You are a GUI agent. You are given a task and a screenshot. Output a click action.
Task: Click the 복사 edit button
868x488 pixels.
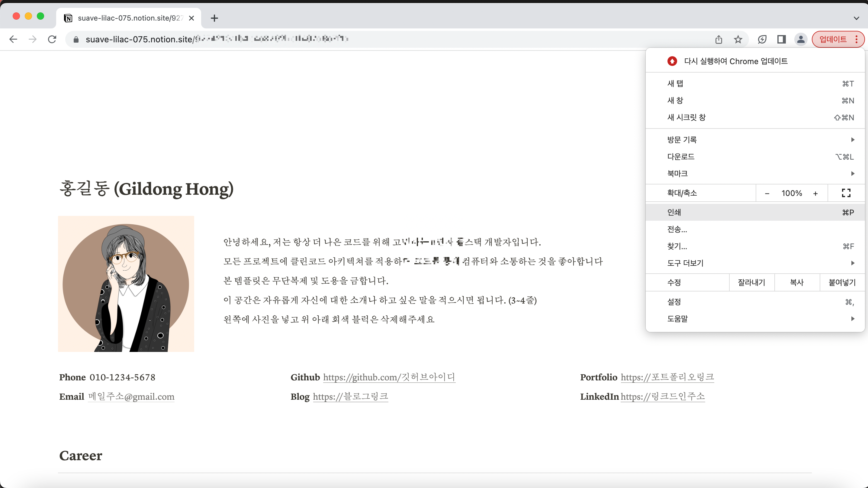[x=796, y=282]
